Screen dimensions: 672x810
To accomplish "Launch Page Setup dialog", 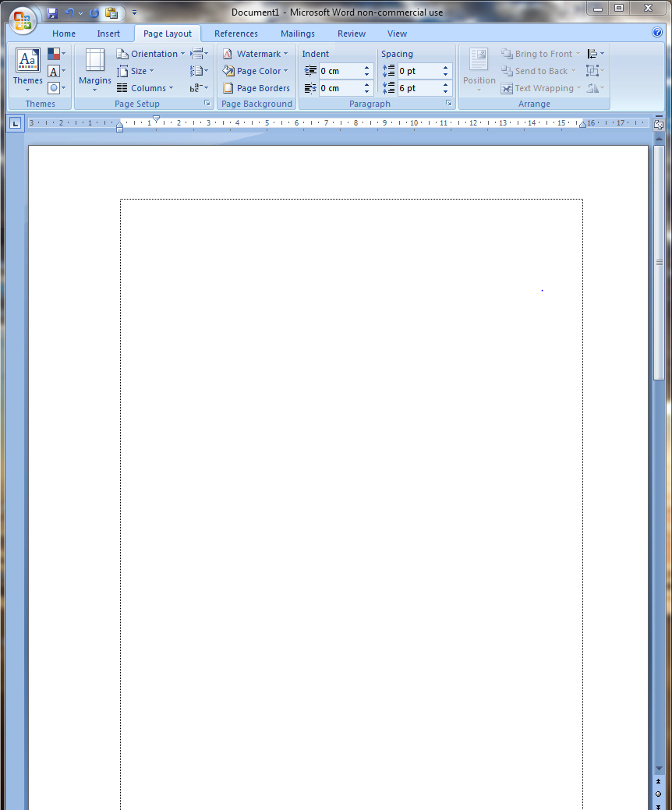I will 207,104.
